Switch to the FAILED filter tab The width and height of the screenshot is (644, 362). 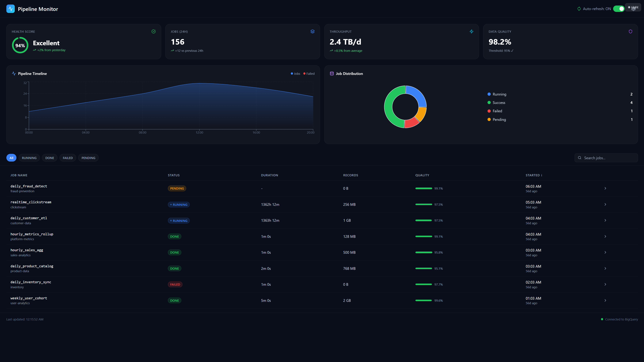coord(67,158)
